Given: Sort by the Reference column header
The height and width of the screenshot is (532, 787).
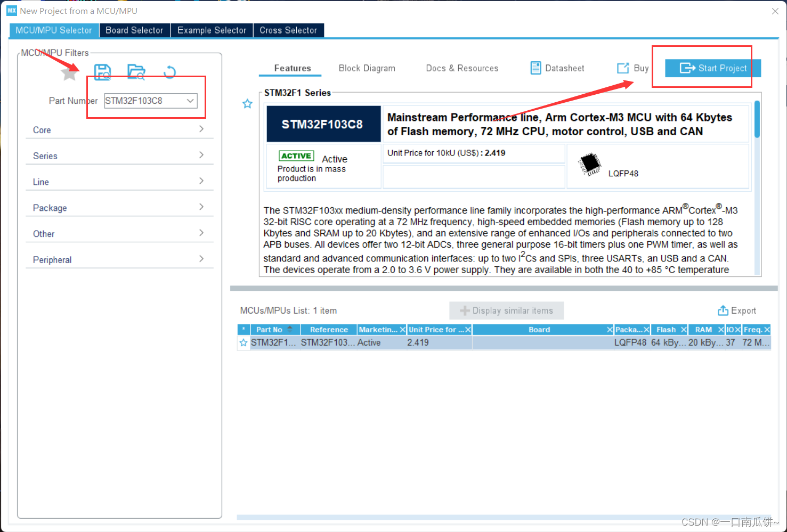Looking at the screenshot, I should click(329, 330).
